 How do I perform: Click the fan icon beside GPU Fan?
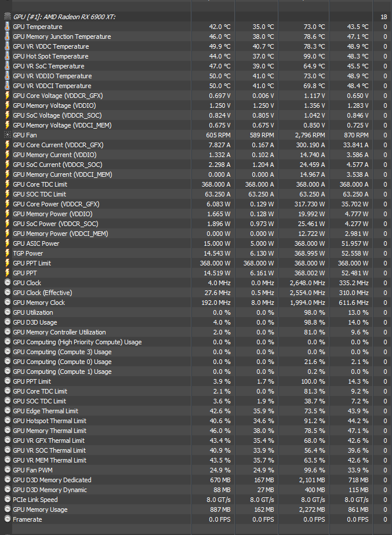pos(8,135)
